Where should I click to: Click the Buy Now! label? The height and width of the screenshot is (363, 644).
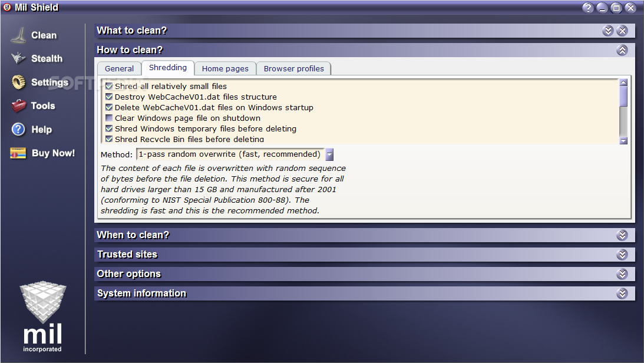54,153
